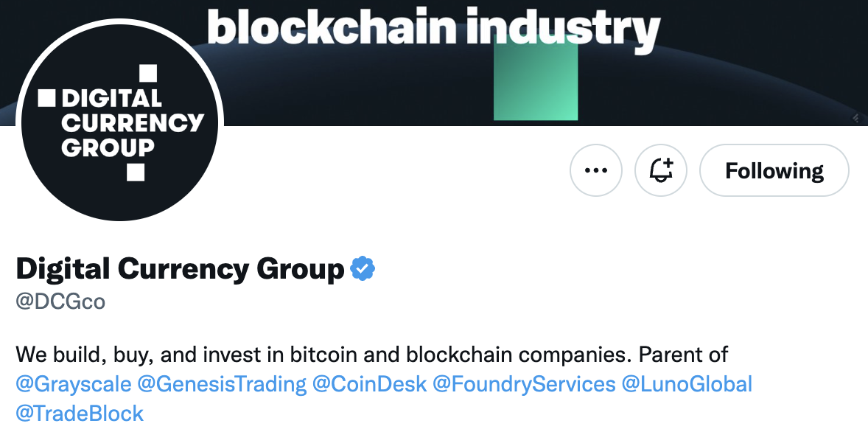
Task: Click the bio text starting 'We build, buy'
Action: pyautogui.click(x=372, y=355)
